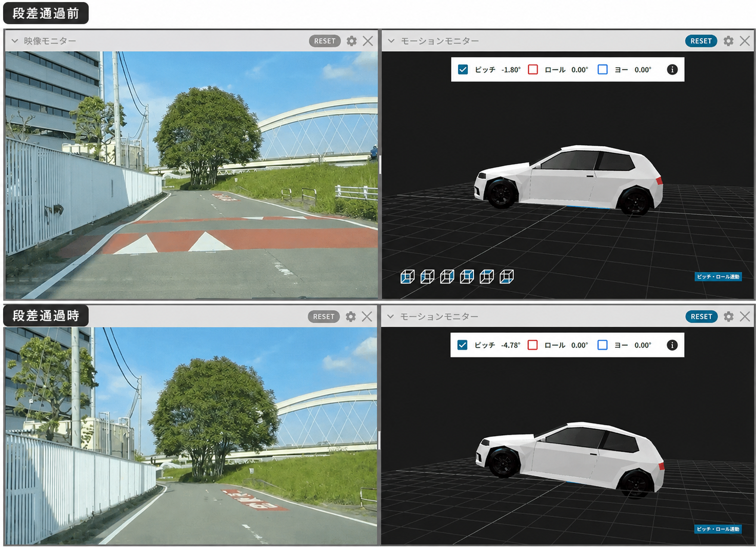
Task: Click the lower モーションモニター panel title
Action: click(439, 317)
